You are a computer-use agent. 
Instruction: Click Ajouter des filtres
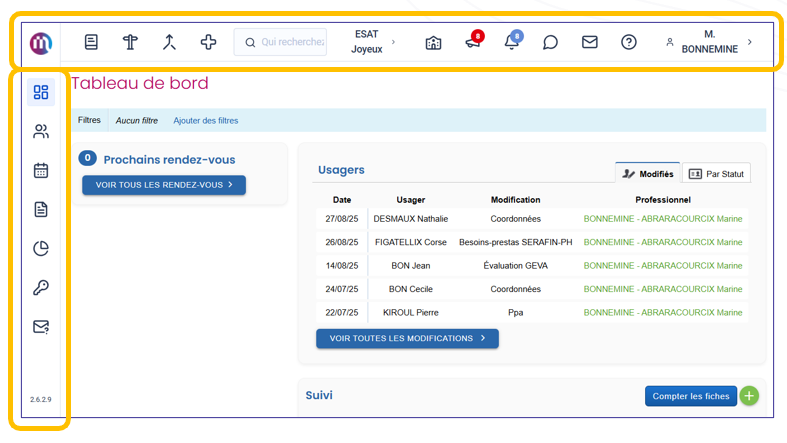tap(205, 121)
